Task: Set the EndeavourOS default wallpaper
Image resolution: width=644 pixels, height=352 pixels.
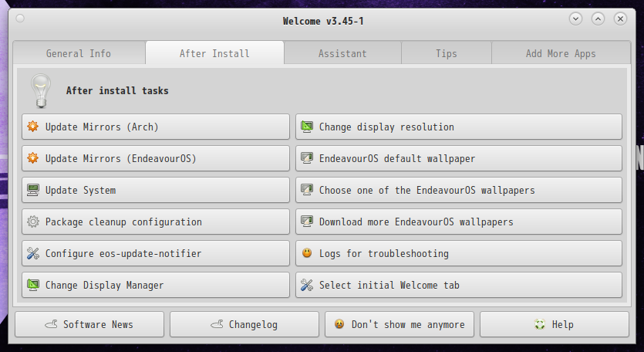Action: (x=459, y=158)
